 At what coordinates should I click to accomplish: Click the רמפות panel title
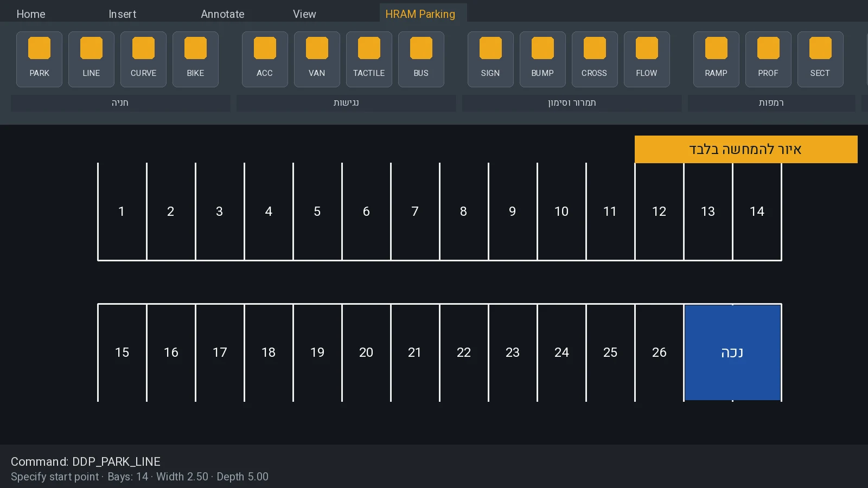(771, 103)
